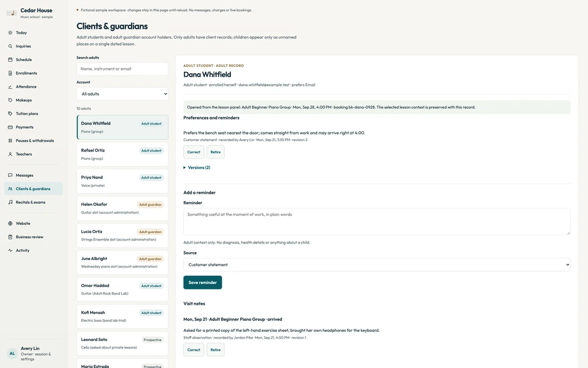Viewport: 588px width, 368px height.
Task: Select Priya Nand client card
Action: point(123,182)
